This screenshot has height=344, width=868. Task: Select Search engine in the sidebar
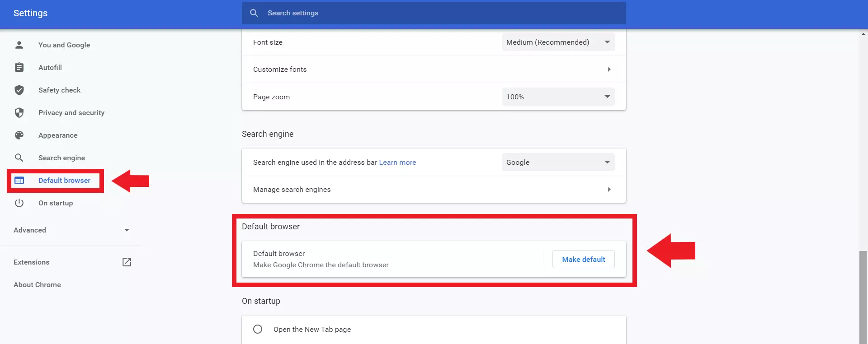[61, 158]
